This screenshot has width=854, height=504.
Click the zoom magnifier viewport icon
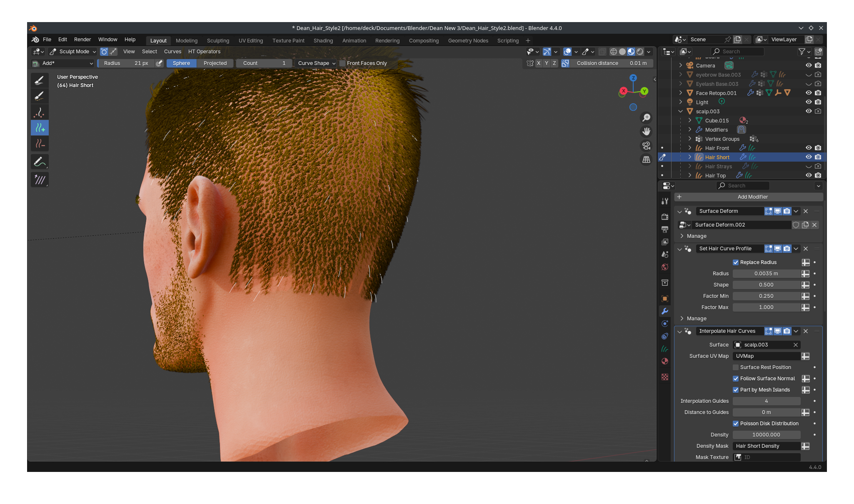(x=646, y=118)
